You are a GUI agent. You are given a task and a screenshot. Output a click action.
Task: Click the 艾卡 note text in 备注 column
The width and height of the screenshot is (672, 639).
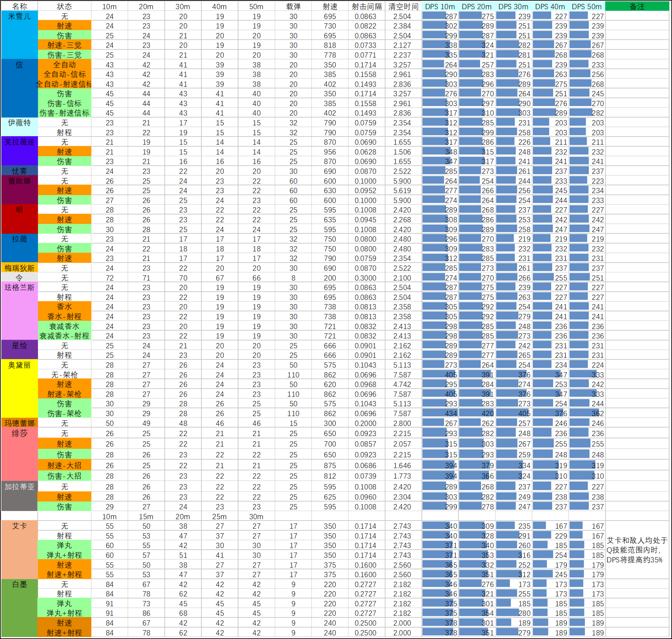(637, 550)
